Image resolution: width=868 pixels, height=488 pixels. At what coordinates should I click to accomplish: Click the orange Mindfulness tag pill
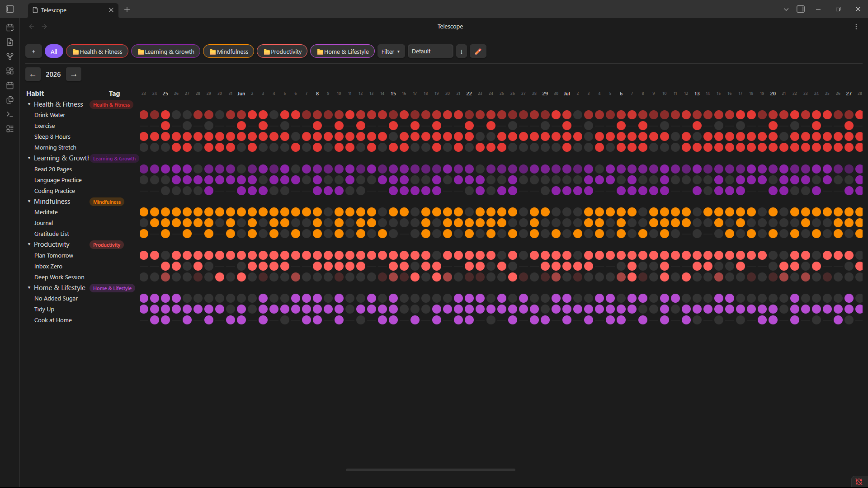(107, 202)
